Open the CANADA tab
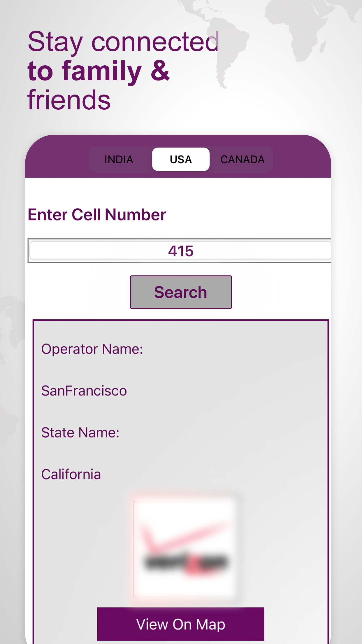362x644 pixels. [x=242, y=160]
